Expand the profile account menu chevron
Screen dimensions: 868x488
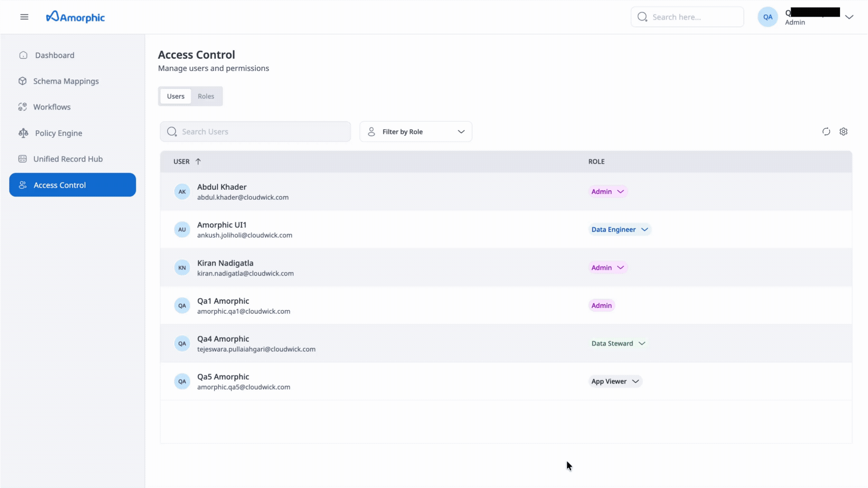coord(849,17)
